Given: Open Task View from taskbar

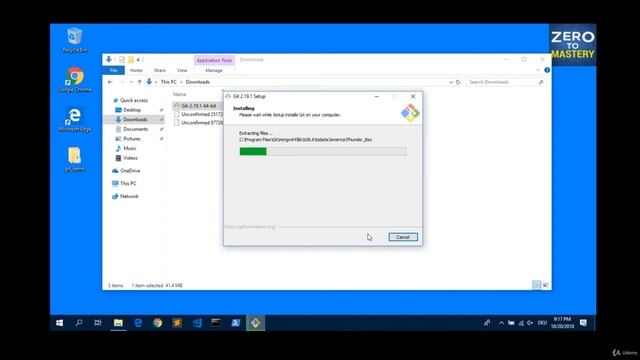Looking at the screenshot, I should click(98, 323).
